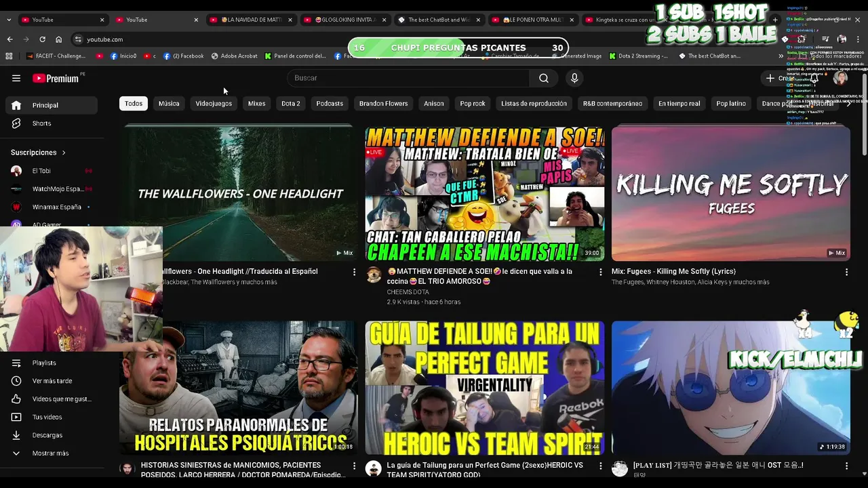
Task: Click the browser home icon
Action: coord(58,39)
